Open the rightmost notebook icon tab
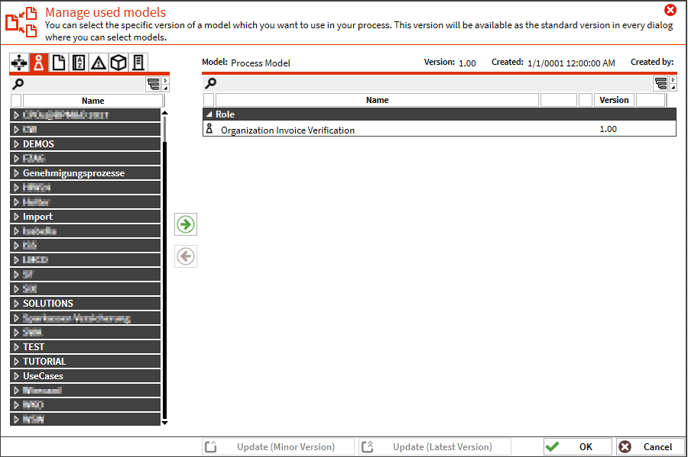 pos(138,63)
